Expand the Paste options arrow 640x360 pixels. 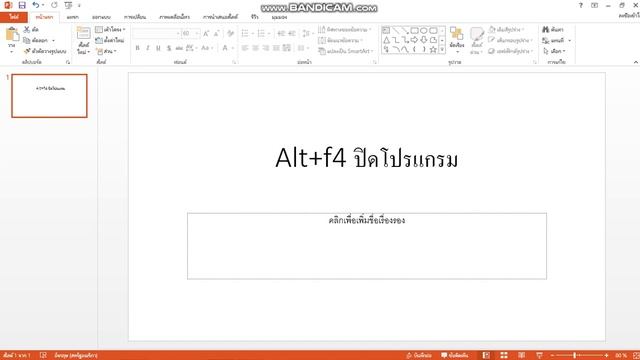tap(11, 51)
